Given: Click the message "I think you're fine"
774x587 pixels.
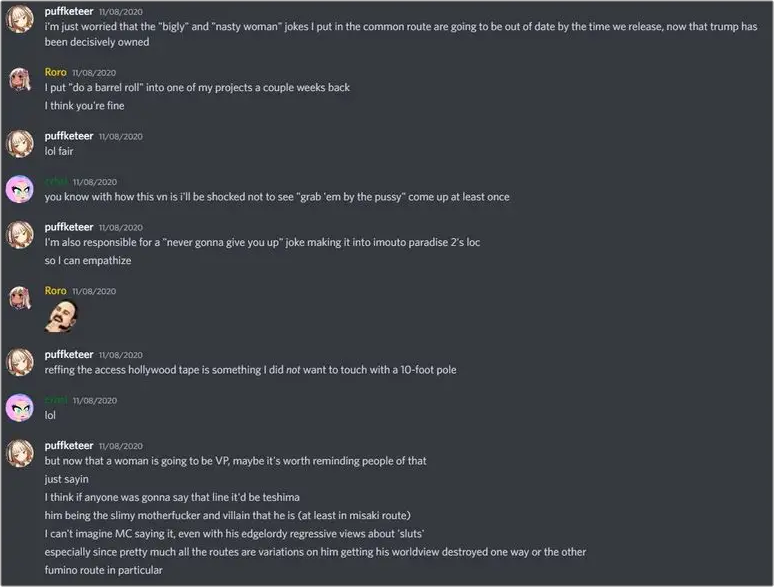Looking at the screenshot, I should pos(84,105).
